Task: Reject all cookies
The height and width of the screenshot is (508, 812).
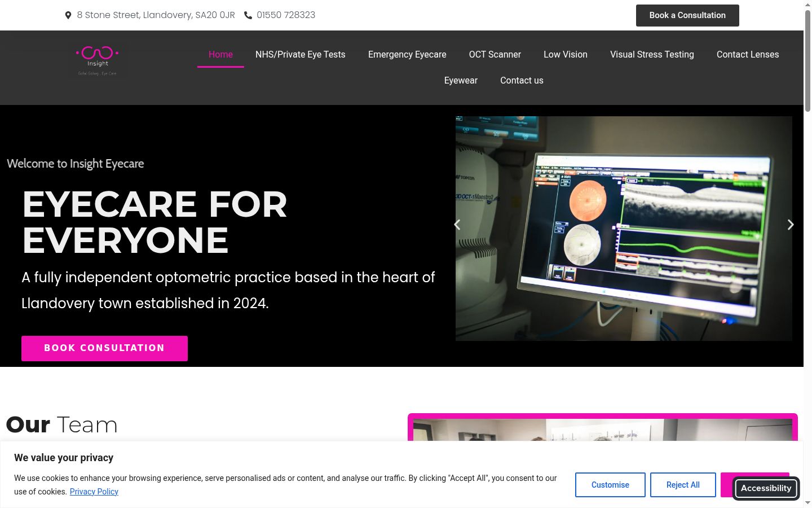Action: (x=683, y=485)
